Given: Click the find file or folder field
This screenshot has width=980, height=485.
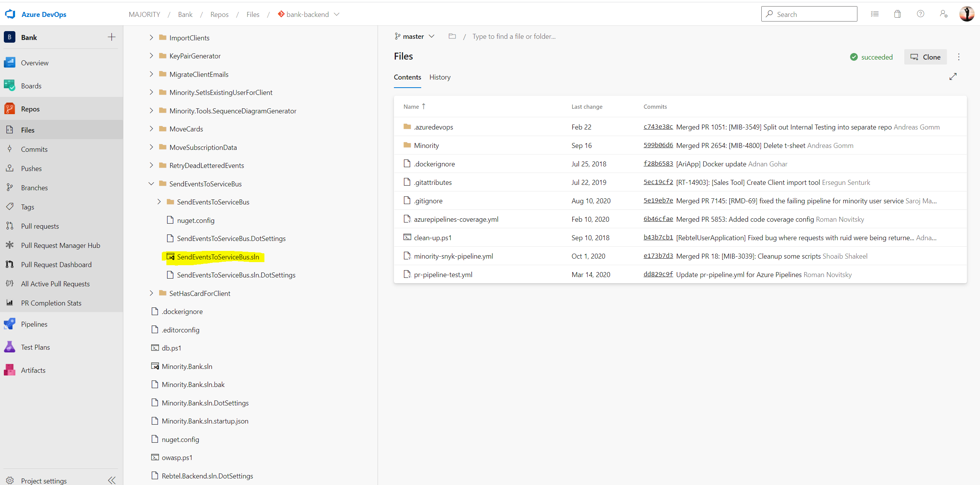Looking at the screenshot, I should click(x=514, y=37).
